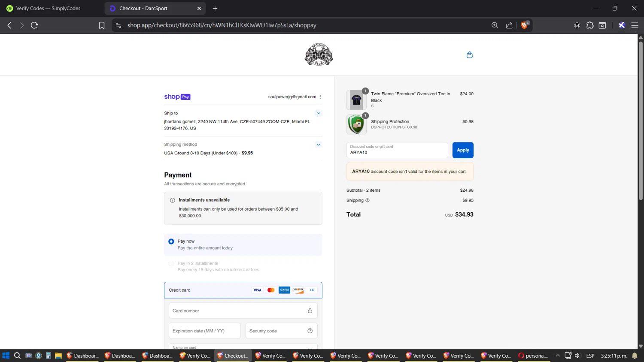Click the zoom magnifier in address bar
This screenshot has height=362, width=644.
point(495,25)
